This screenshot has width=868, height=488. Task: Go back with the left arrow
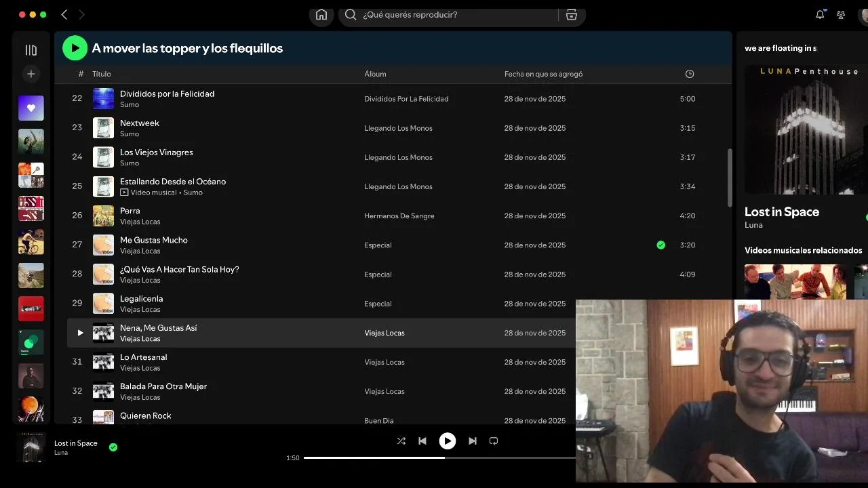click(64, 14)
